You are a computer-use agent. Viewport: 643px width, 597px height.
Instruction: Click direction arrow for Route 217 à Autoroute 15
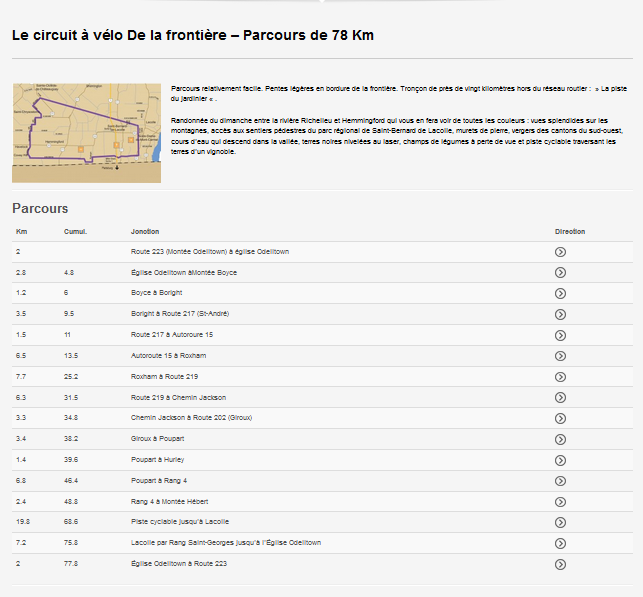point(560,335)
